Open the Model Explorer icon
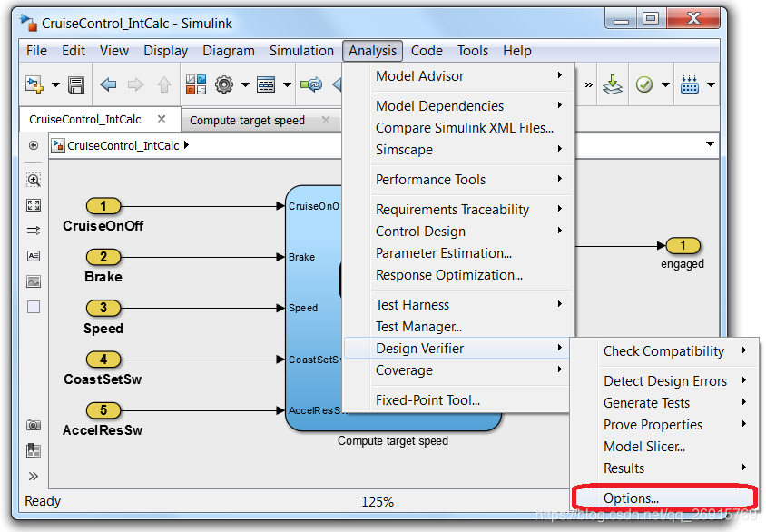 (266, 84)
